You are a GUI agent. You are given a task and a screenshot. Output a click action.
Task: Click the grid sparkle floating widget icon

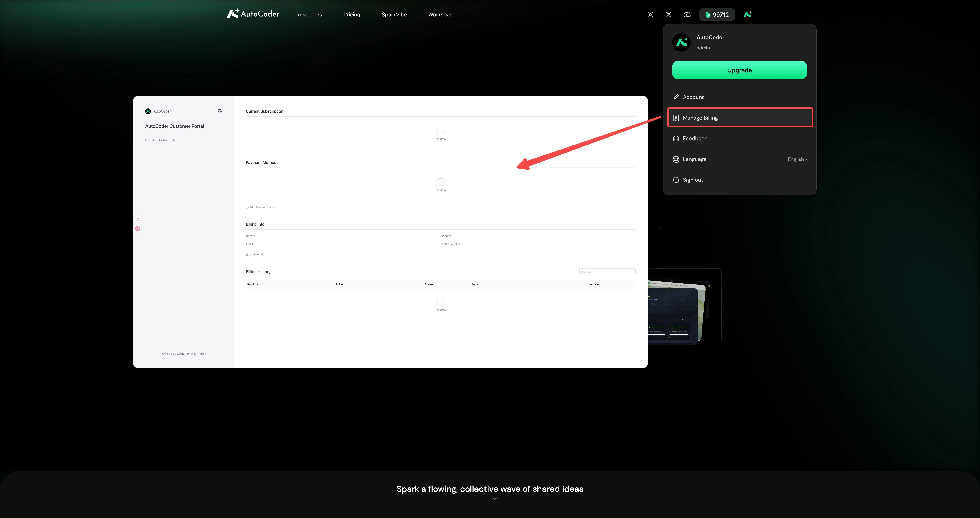[x=138, y=220]
